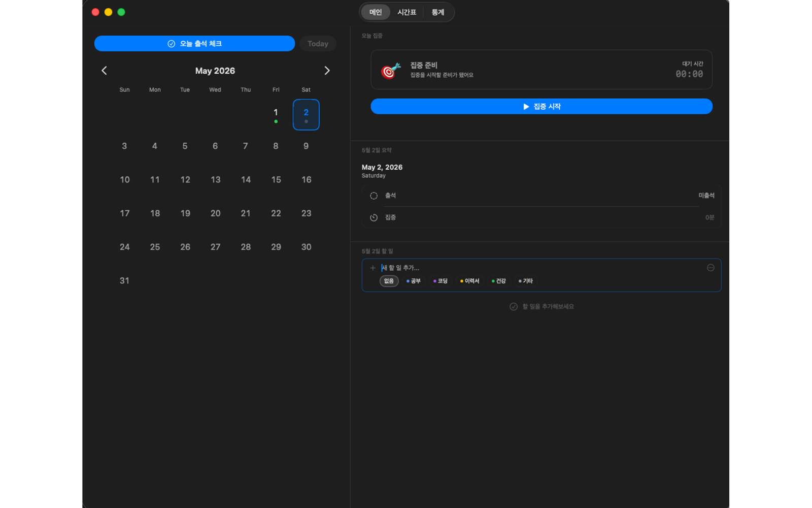Click the checkmark icon beside 할 일을 추가해보세요
This screenshot has width=812, height=508.
point(514,306)
